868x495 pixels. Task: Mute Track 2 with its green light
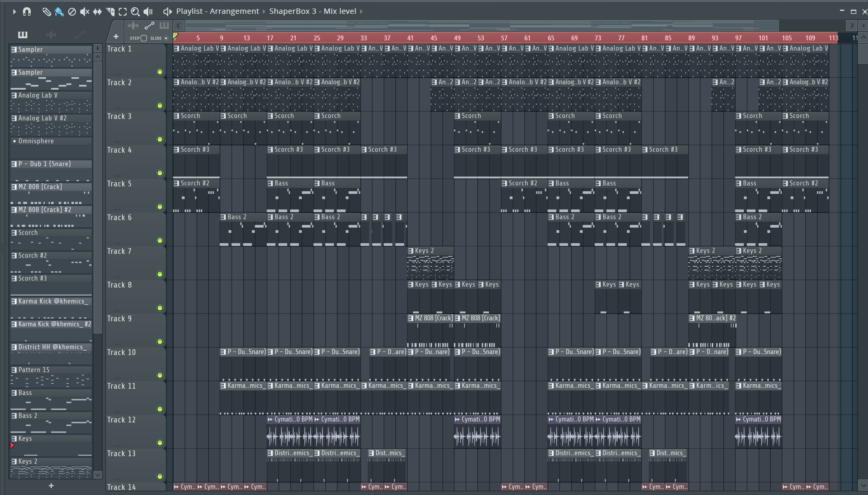[159, 105]
